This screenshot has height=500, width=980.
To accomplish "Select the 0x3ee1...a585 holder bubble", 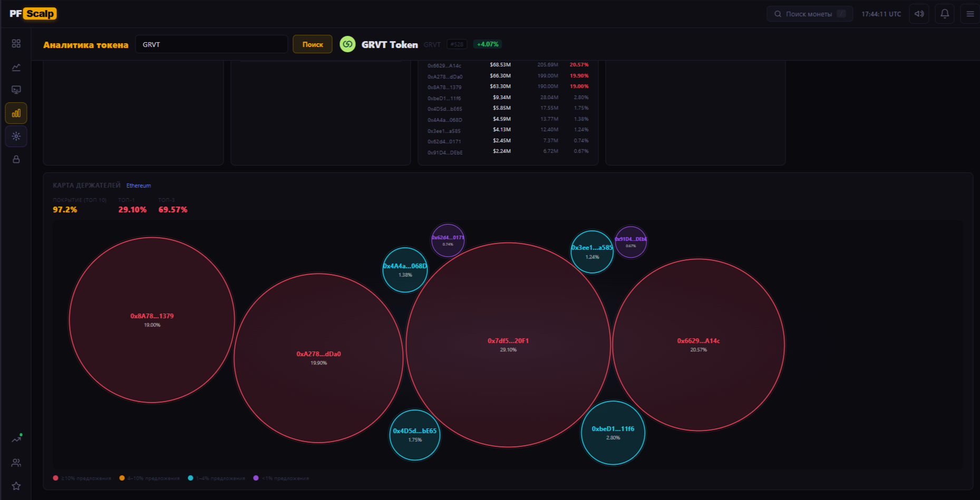I will [592, 252].
